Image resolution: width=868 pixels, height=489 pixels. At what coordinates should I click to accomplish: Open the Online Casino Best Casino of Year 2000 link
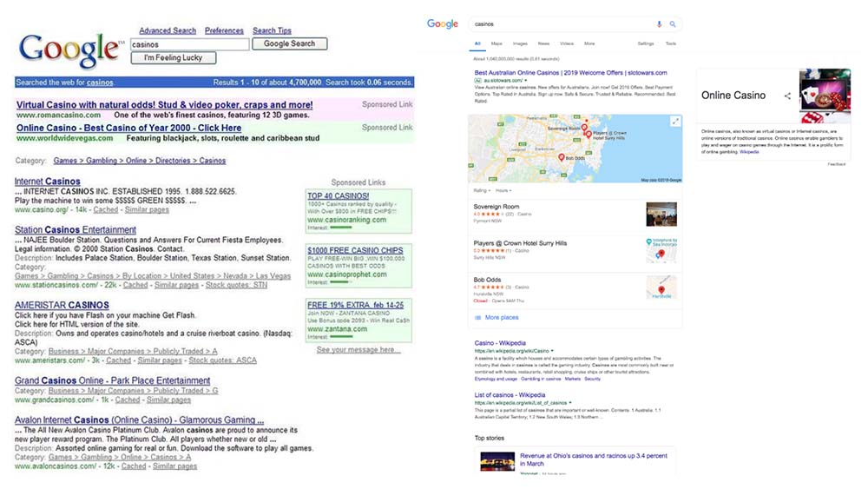coord(128,128)
